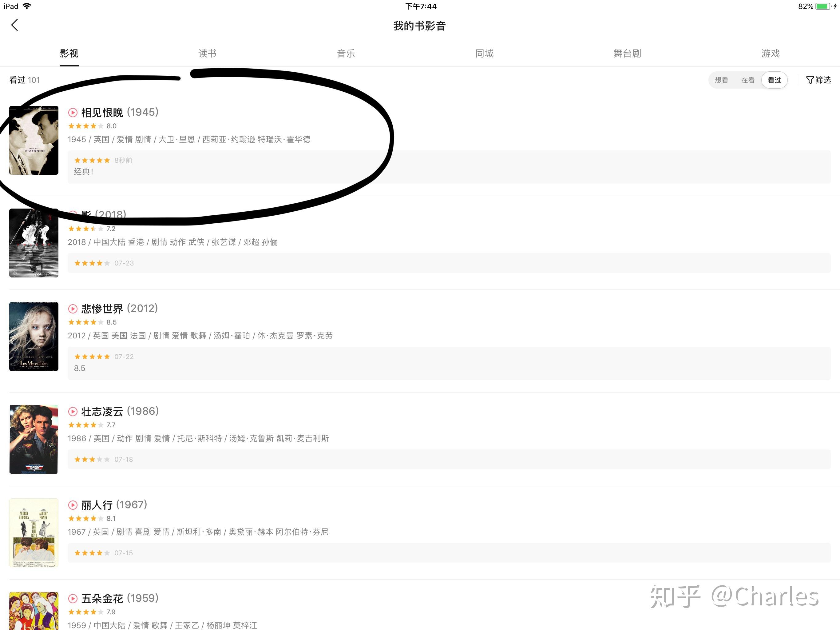This screenshot has width=840, height=630.
Task: Switch to the 读书 tab
Action: pos(207,54)
